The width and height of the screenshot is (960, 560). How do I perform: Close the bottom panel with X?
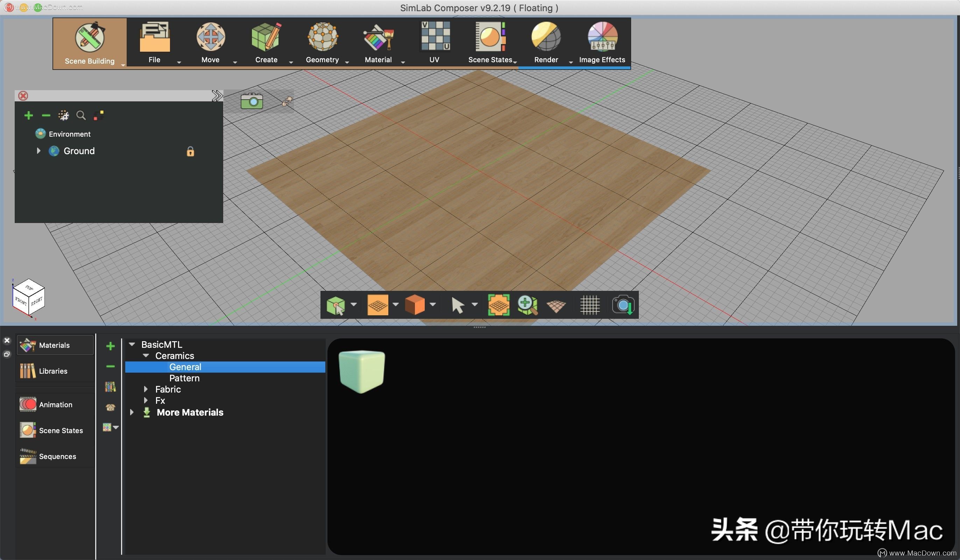[x=7, y=341]
